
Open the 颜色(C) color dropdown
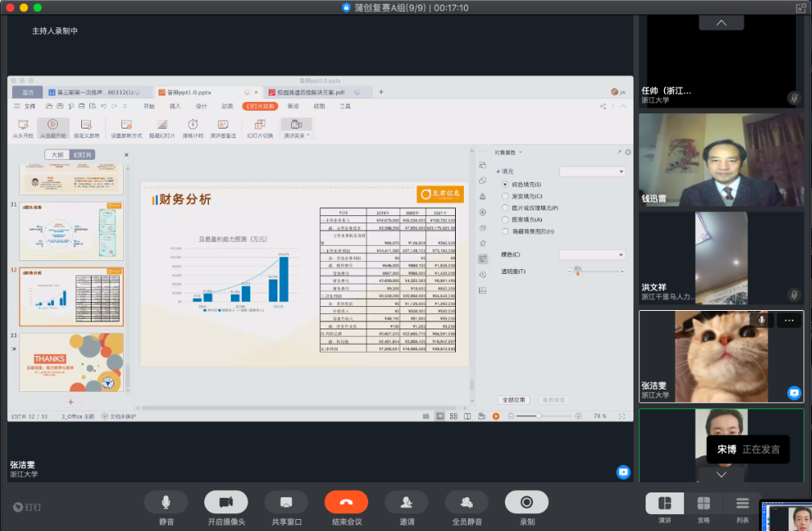coord(593,255)
